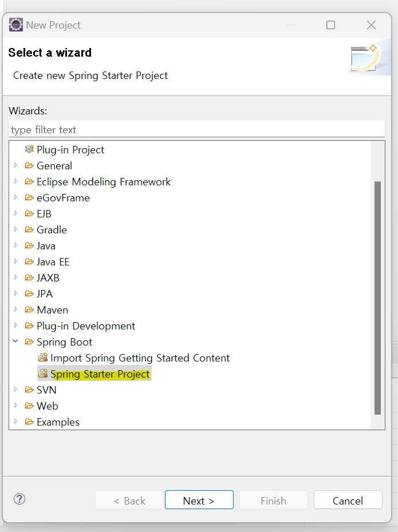Click the EJB folder icon

(x=30, y=213)
